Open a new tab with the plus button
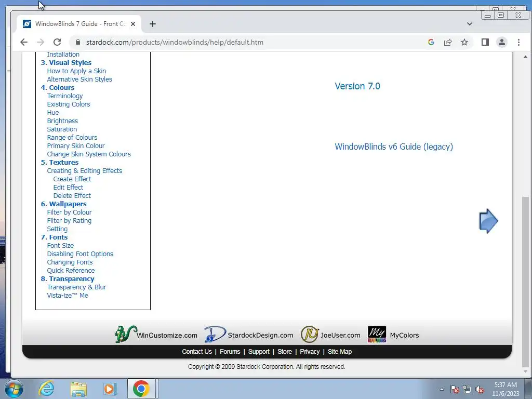Viewport: 532px width, 399px height. 153,24
